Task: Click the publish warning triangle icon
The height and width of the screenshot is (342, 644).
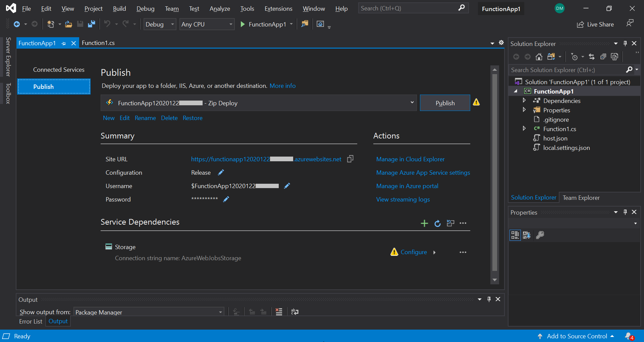Action: click(x=476, y=102)
